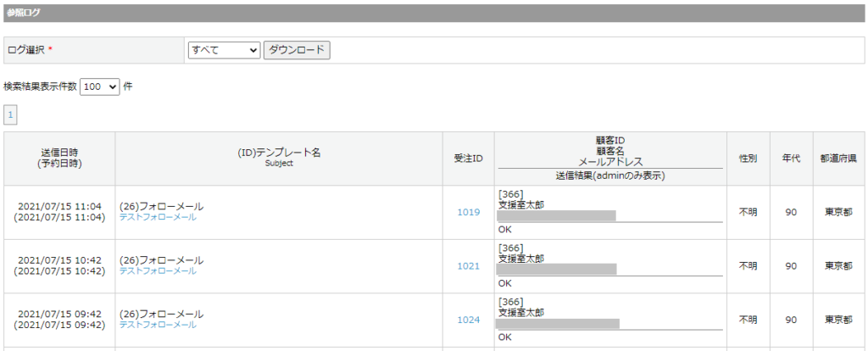The height and width of the screenshot is (351, 868).
Task: Click 東京都 cell in order 1021 row
Action: tap(838, 265)
